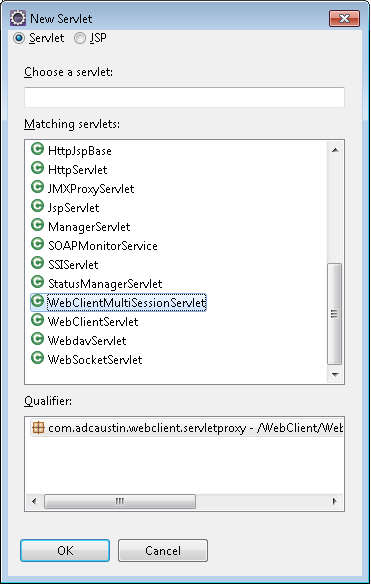Select WebClientMultiSessionServlet in the list
Viewport: 371px width, 584px height.
point(127,302)
